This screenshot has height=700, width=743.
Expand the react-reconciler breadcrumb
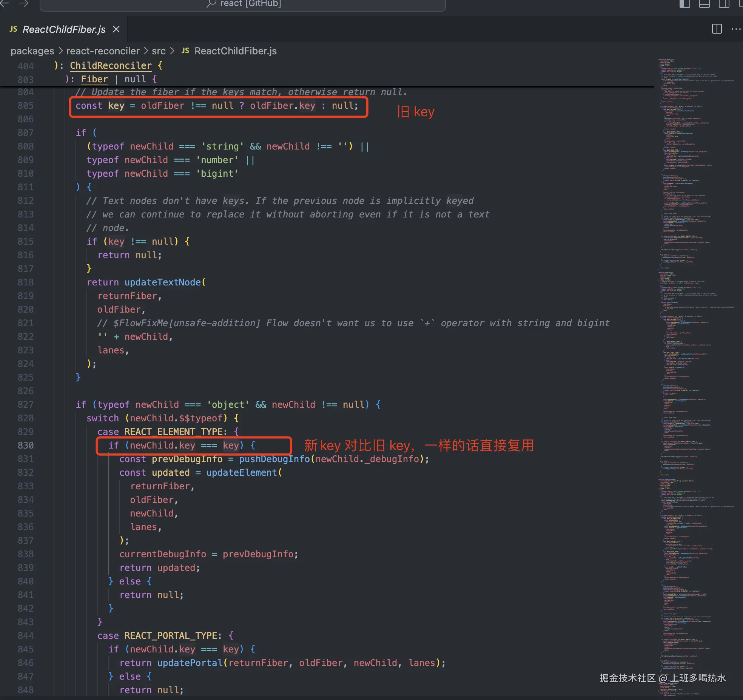103,51
